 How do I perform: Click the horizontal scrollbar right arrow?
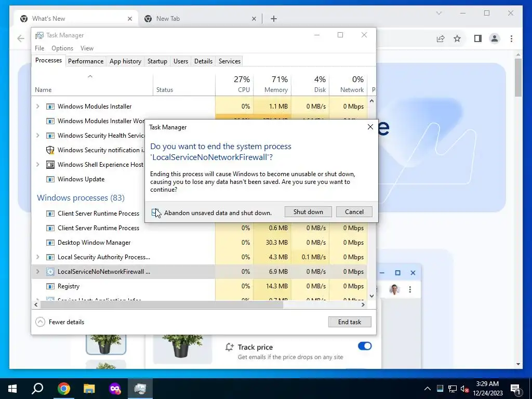363,304
